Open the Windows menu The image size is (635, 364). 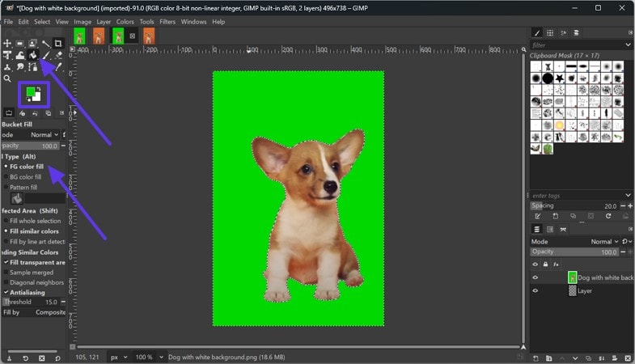pyautogui.click(x=193, y=22)
